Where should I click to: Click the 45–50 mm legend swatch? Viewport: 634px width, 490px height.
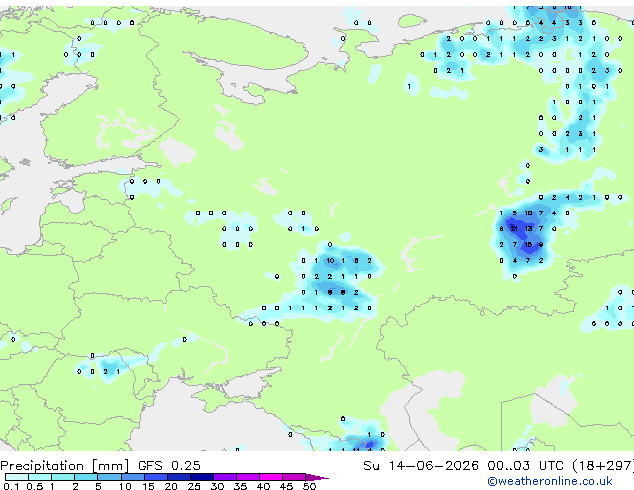click(294, 477)
